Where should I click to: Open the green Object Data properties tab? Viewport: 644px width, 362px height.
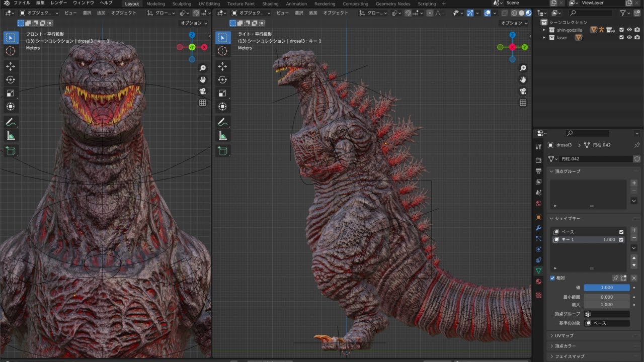tap(538, 270)
